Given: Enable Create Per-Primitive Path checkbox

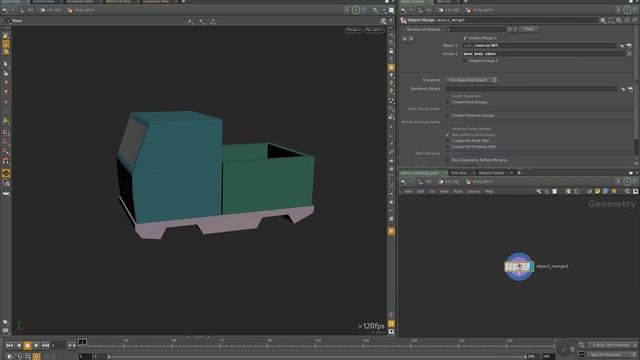Looking at the screenshot, I should [447, 147].
